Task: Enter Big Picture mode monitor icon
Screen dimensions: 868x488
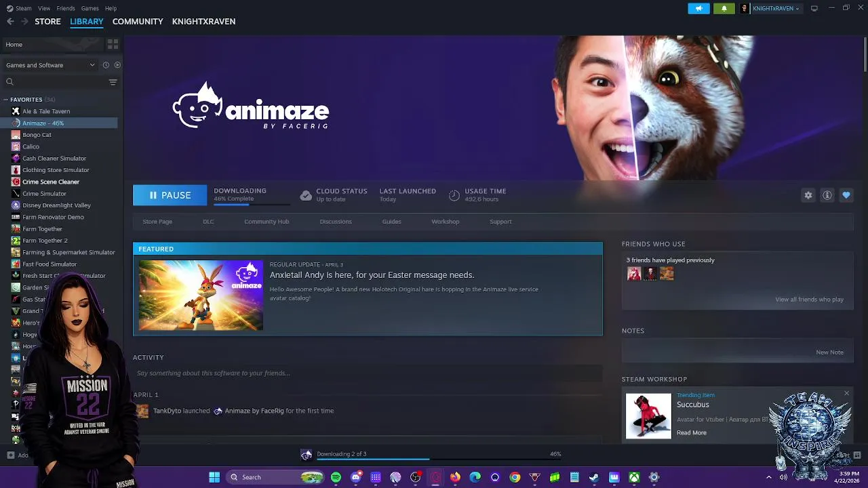Action: (x=814, y=8)
